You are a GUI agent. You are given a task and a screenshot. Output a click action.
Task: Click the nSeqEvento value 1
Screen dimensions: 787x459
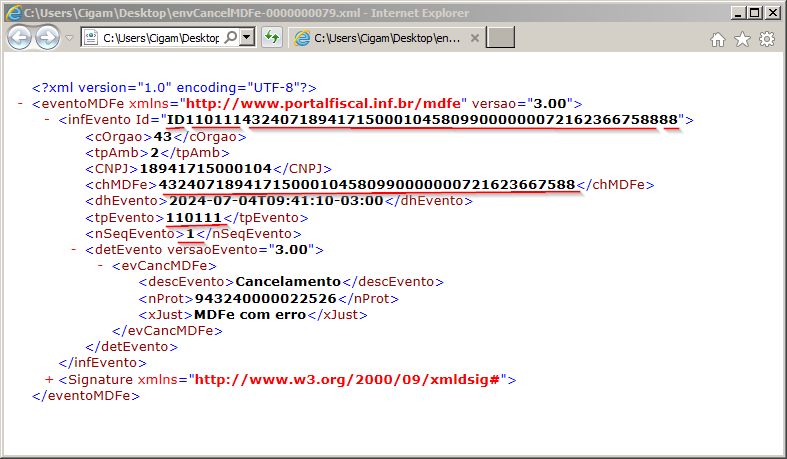(190, 234)
